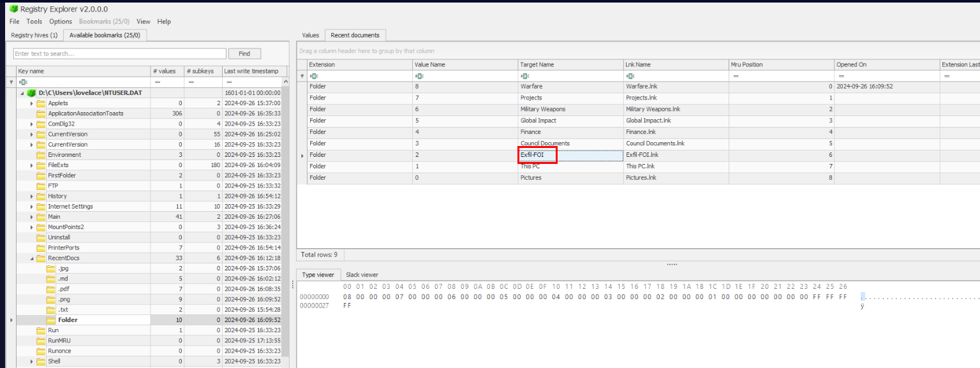Click the MountPoints2 folder icon
The width and height of the screenshot is (980, 368).
[41, 227]
